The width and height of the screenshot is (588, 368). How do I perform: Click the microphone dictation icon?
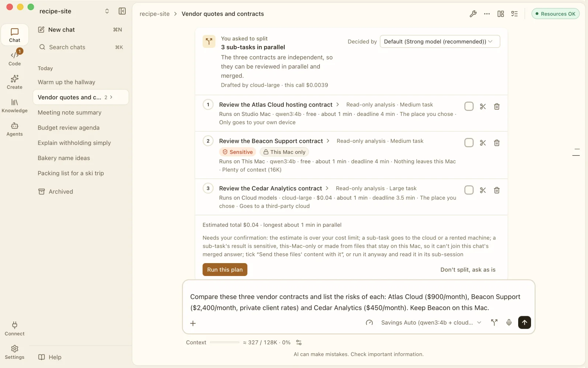point(509,323)
